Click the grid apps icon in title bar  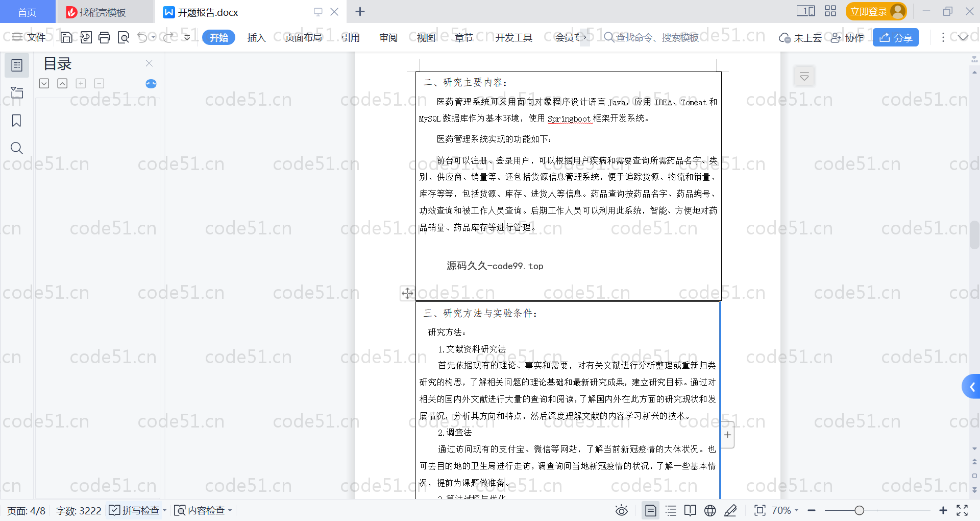[830, 11]
